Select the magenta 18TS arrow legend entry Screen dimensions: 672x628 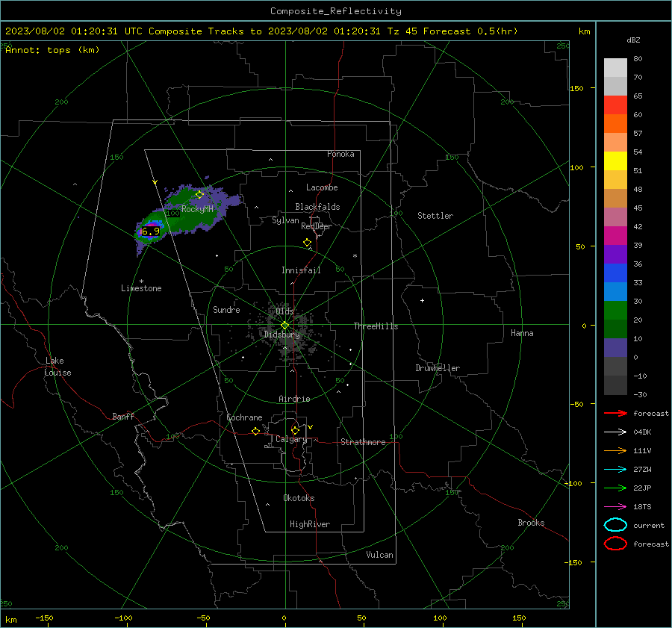pyautogui.click(x=615, y=507)
